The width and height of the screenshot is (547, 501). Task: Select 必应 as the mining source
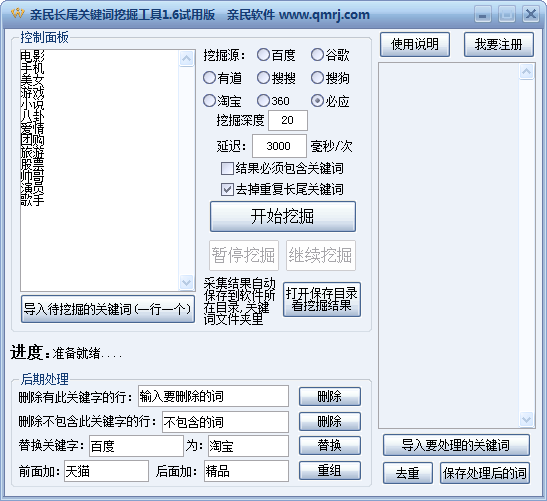click(330, 101)
